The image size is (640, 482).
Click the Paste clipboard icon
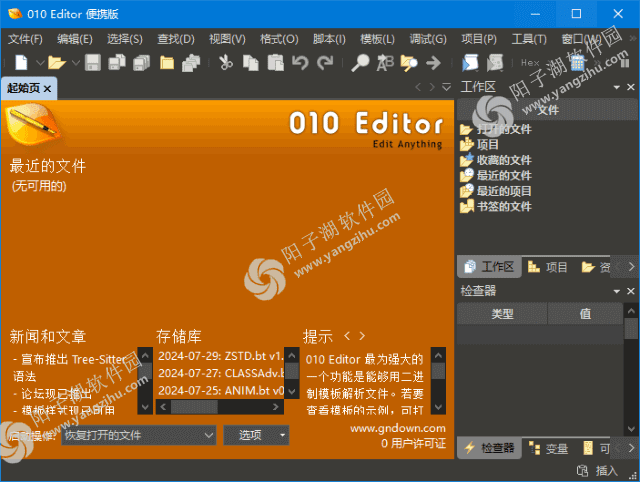tap(276, 63)
